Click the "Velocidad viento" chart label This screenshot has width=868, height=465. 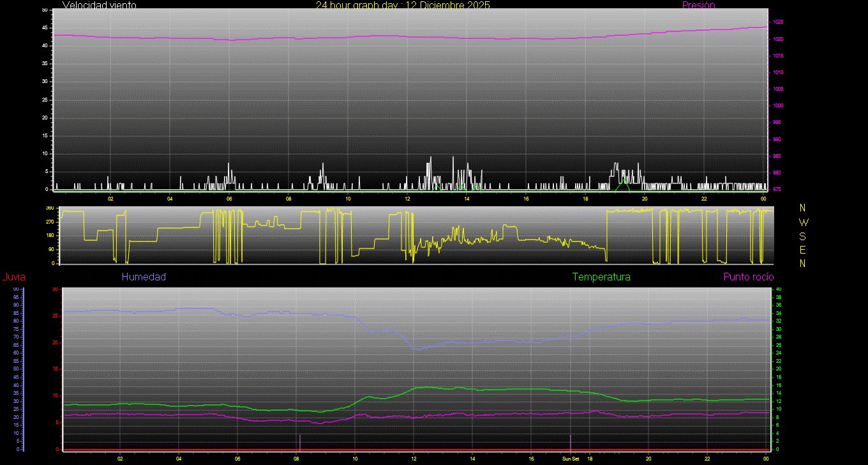pos(99,5)
